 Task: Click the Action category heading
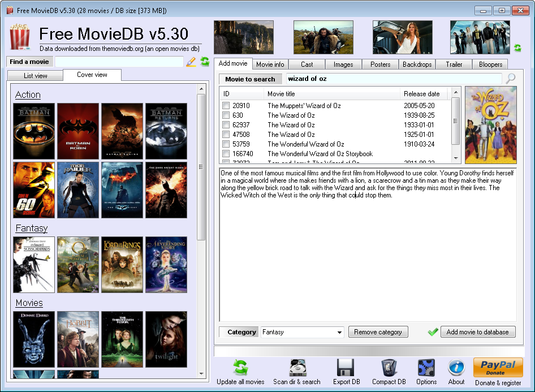[28, 94]
